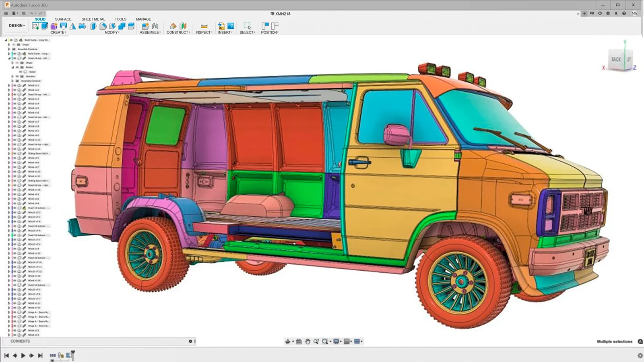The width and height of the screenshot is (644, 362).
Task: Expand the CONSTRUCT dropdown menu
Action: pyautogui.click(x=178, y=33)
